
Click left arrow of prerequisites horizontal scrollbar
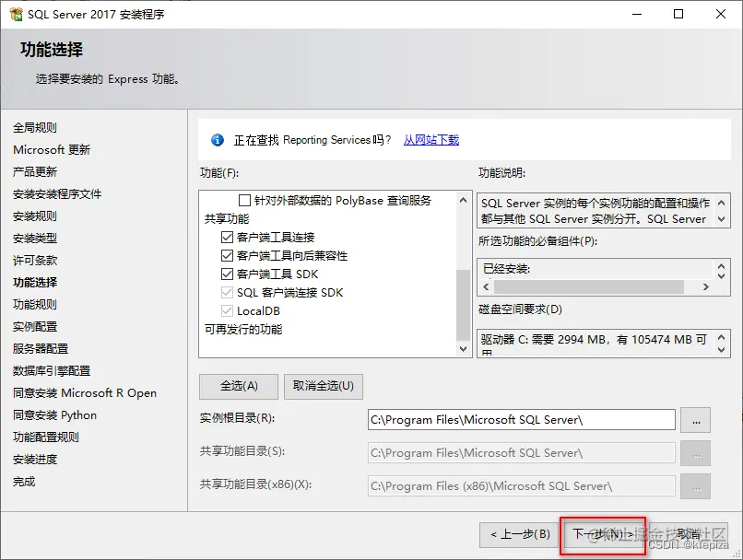(486, 286)
